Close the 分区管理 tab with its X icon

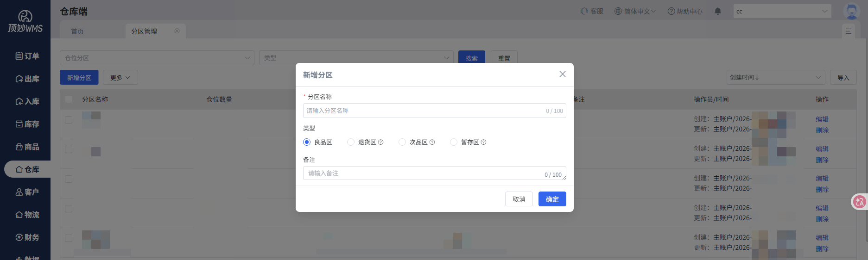click(x=177, y=31)
